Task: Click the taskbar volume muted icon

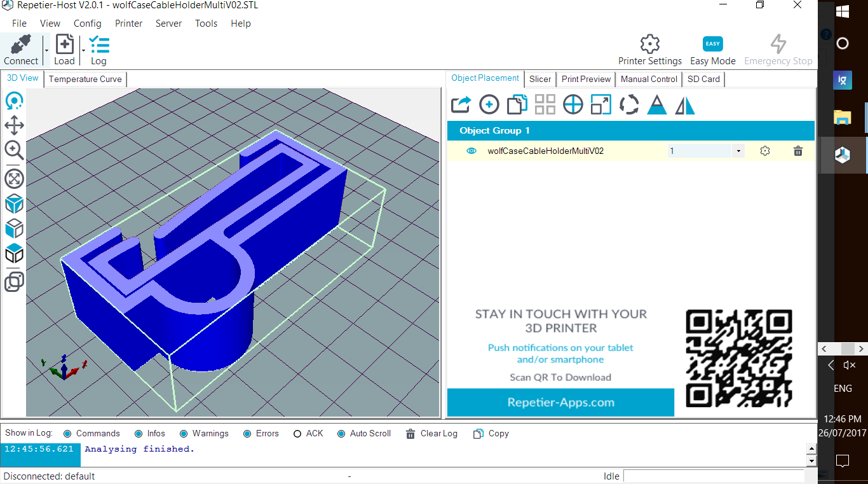Action: click(849, 365)
